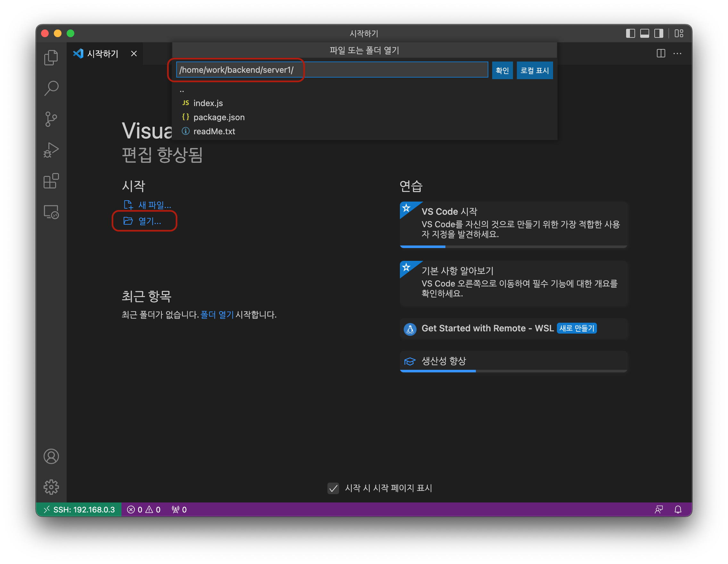Toggle the bottom panel layout button
This screenshot has width=728, height=564.
[x=644, y=33]
